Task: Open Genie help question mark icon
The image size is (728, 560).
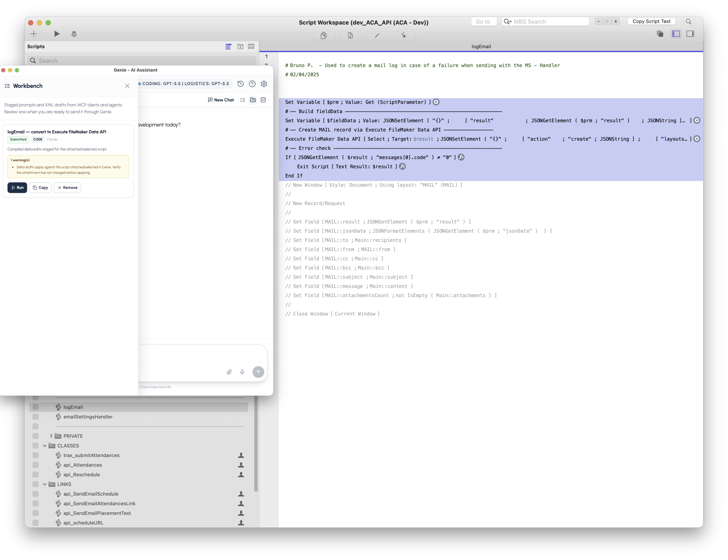Action: point(252,84)
